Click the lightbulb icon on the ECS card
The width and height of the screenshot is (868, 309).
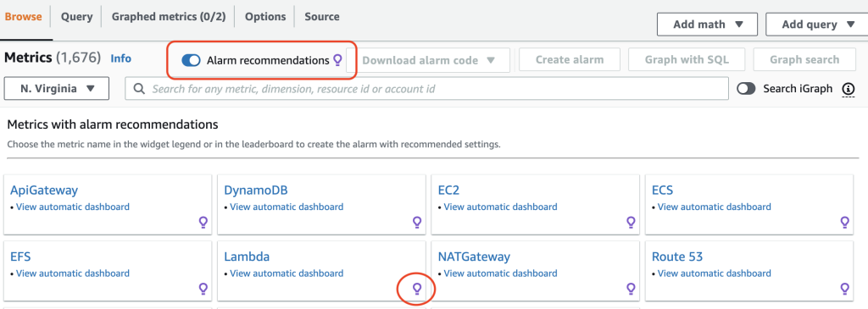coord(845,222)
